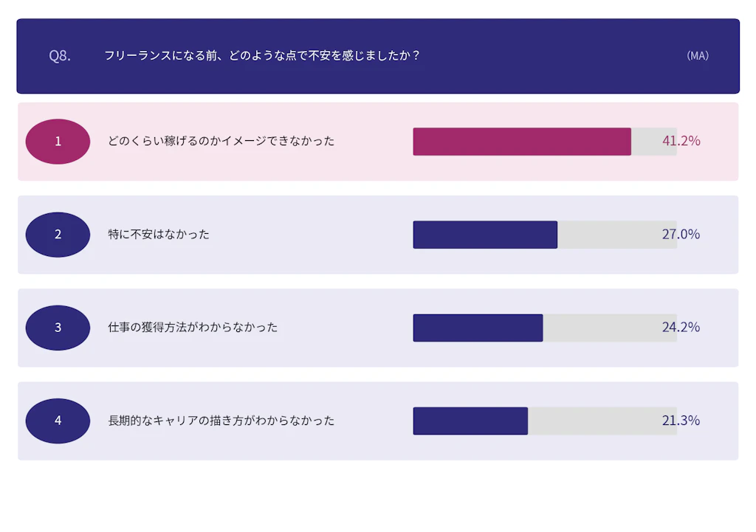Click the navy rank 4 oval badge
Viewport: 756px width, 532px height.
58,421
